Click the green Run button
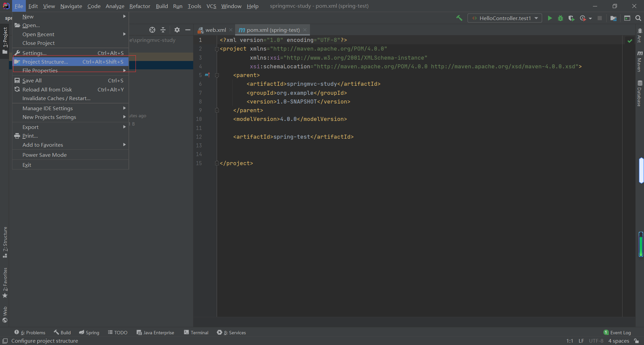Image resolution: width=644 pixels, height=345 pixels. [x=550, y=18]
